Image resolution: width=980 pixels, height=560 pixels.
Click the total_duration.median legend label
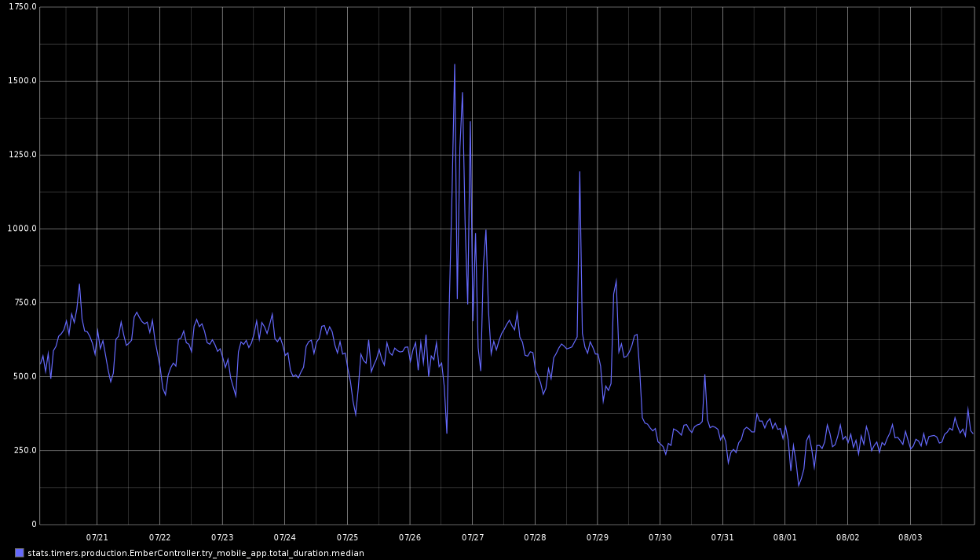point(196,553)
